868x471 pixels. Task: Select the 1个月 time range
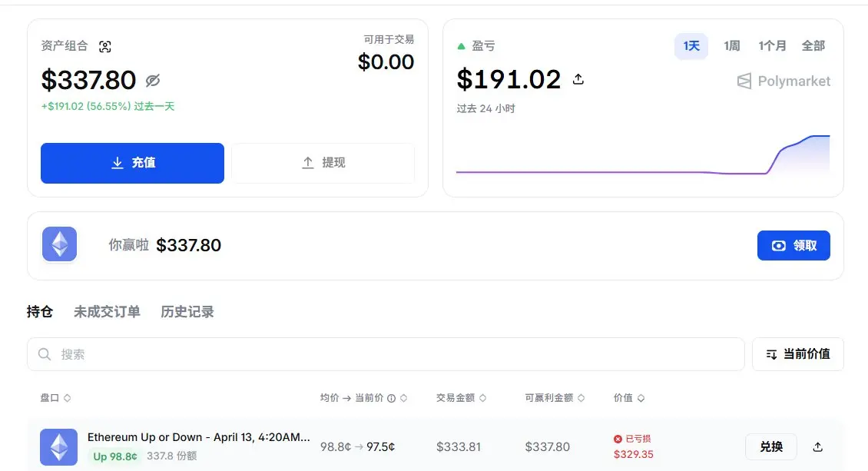pyautogui.click(x=772, y=46)
